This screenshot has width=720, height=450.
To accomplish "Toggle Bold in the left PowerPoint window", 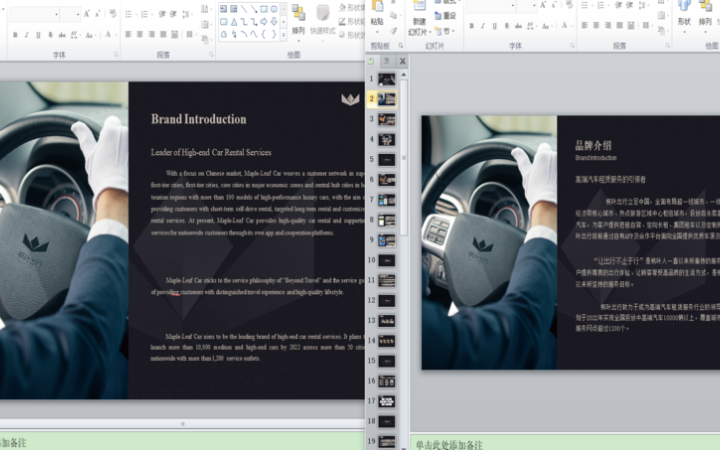I will coord(15,35).
